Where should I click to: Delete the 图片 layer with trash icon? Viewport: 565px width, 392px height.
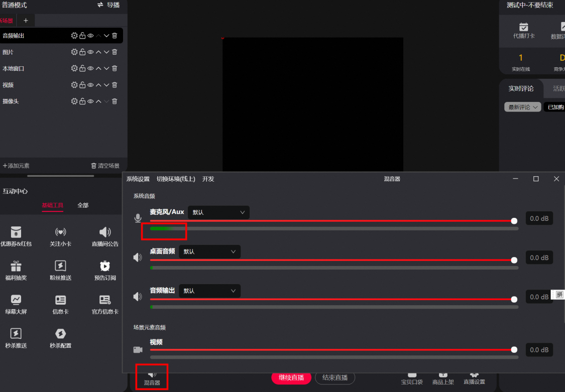click(115, 52)
